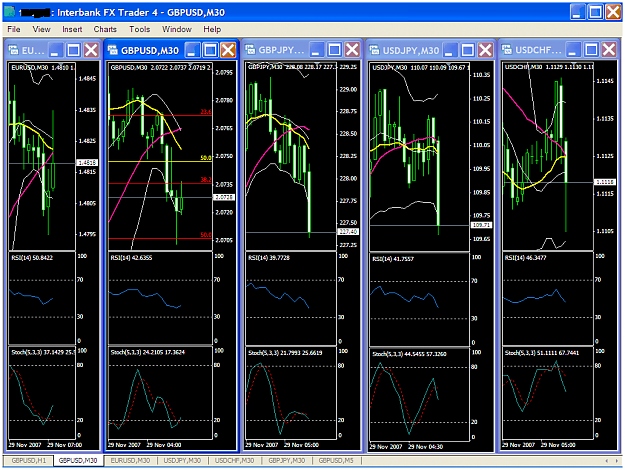
Task: Maximize the EURUSD chart window
Action: pyautogui.click(x=73, y=50)
